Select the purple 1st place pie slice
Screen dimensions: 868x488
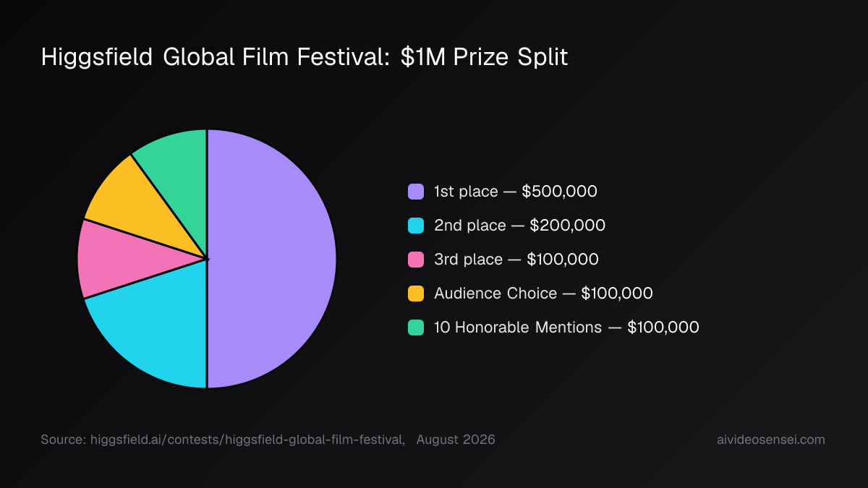click(271, 259)
